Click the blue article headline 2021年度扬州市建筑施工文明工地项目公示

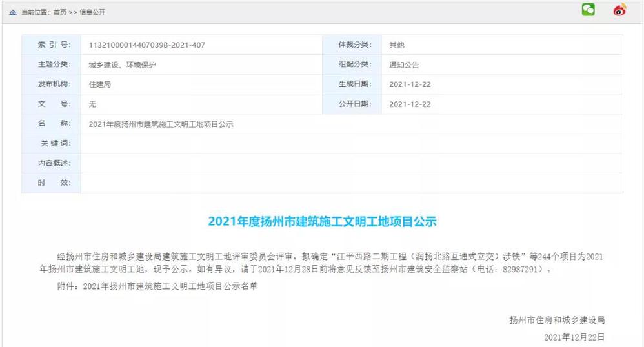pyautogui.click(x=322, y=222)
